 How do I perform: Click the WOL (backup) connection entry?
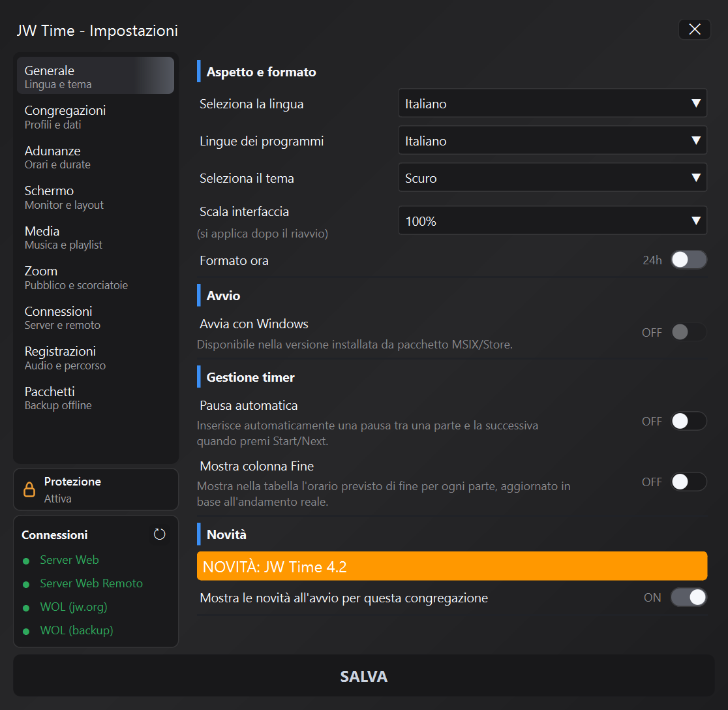pyautogui.click(x=76, y=630)
